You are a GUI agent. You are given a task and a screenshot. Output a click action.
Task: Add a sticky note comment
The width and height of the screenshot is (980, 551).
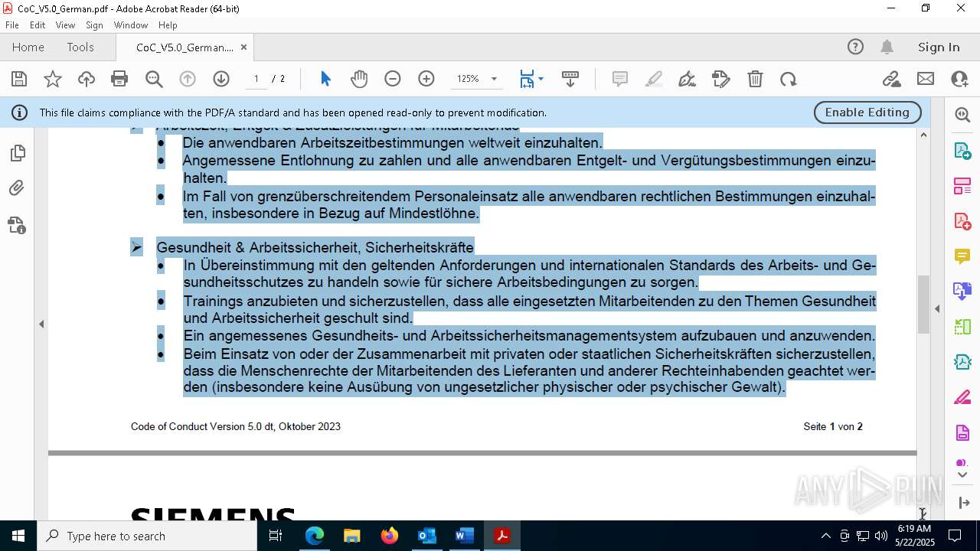(620, 79)
